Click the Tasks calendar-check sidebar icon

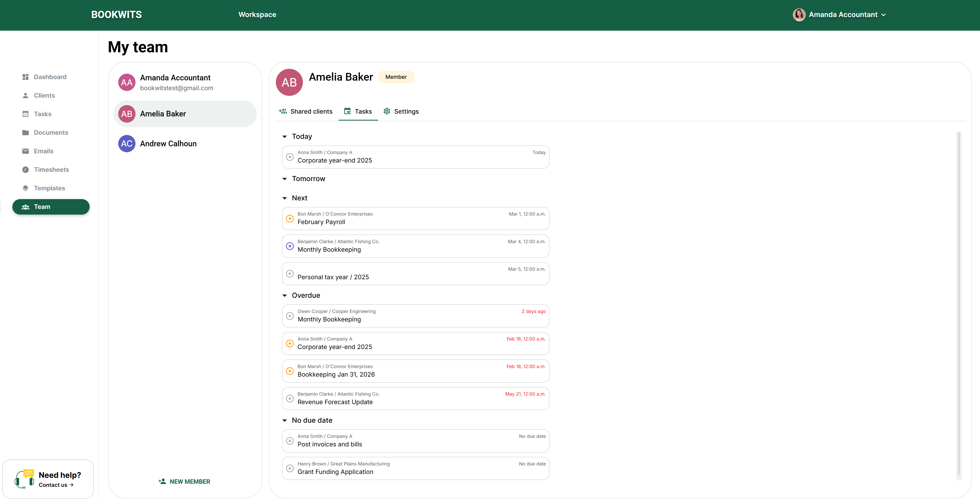coord(25,114)
